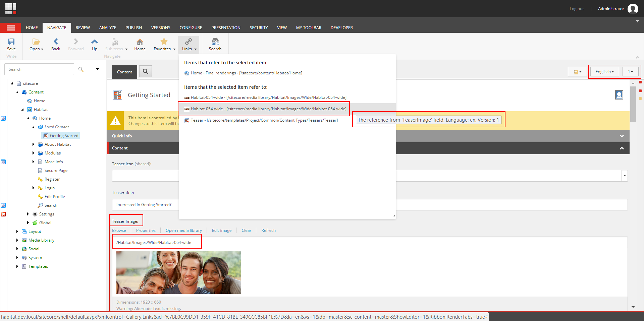Click the red hamburger menu button

click(11, 28)
